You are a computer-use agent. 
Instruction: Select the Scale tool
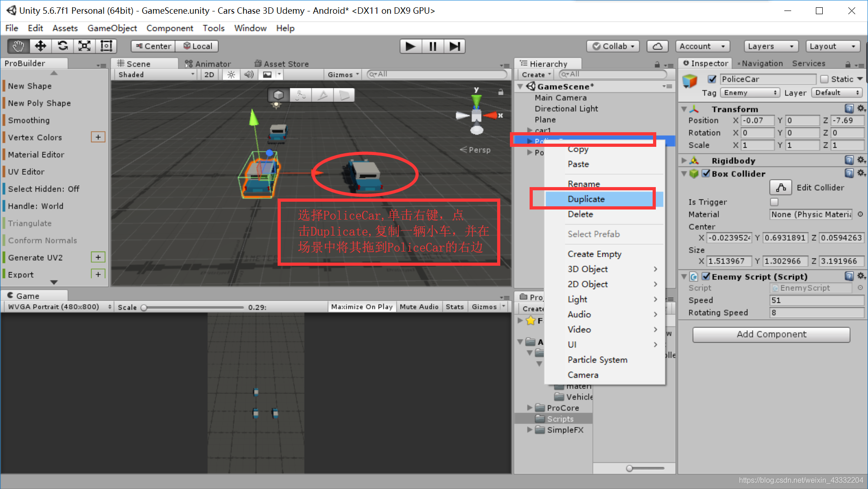[85, 46]
